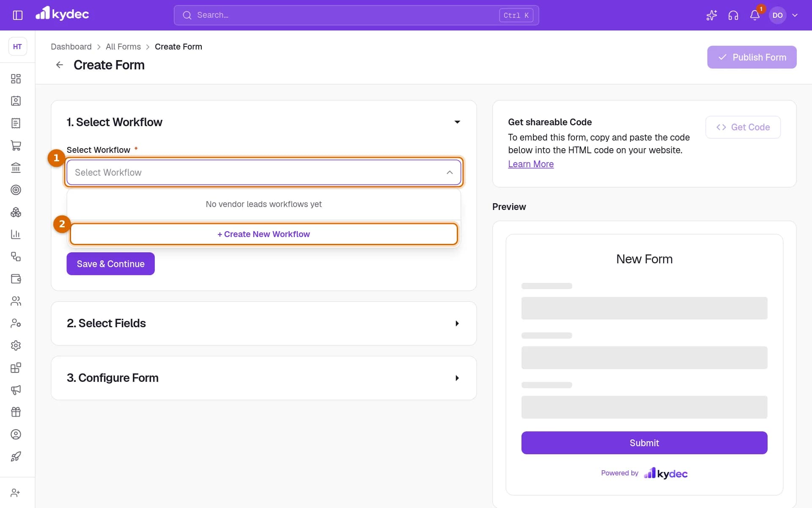Image resolution: width=812 pixels, height=508 pixels.
Task: Open the rocket launch sidebar icon
Action: click(16, 456)
